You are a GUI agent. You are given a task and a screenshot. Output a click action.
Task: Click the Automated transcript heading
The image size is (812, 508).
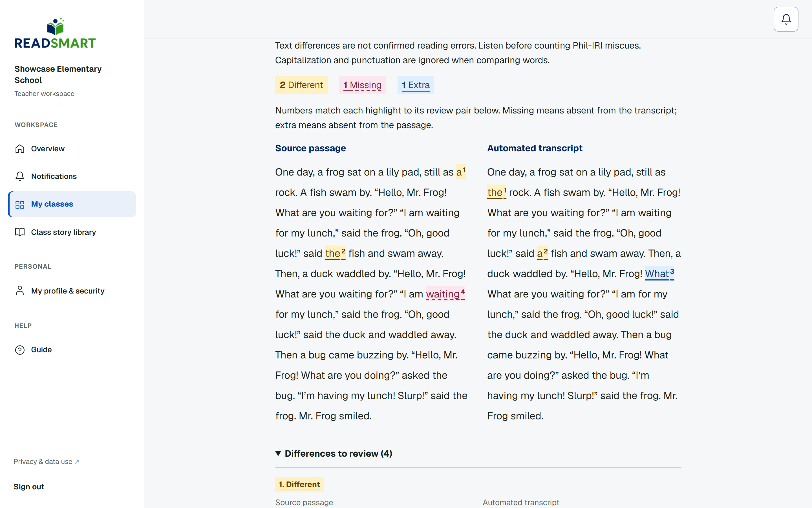(x=535, y=148)
